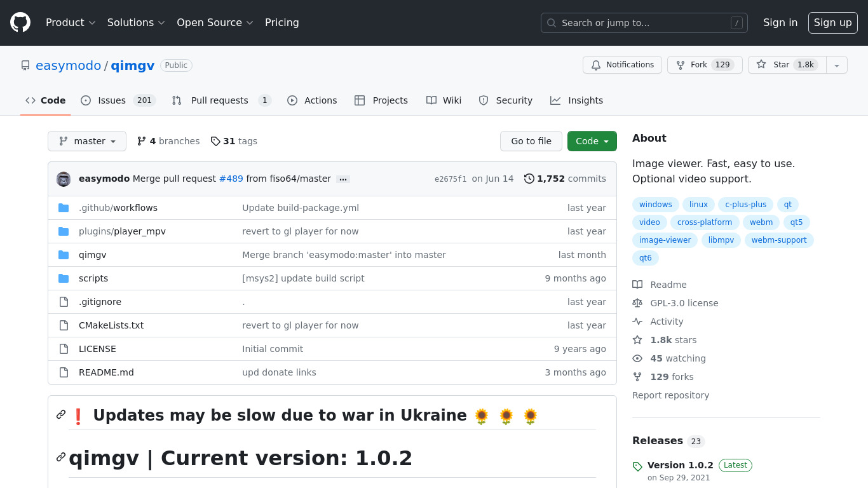Open the Open Source dropdown menu
Image resolution: width=868 pixels, height=488 pixels.
point(215,22)
